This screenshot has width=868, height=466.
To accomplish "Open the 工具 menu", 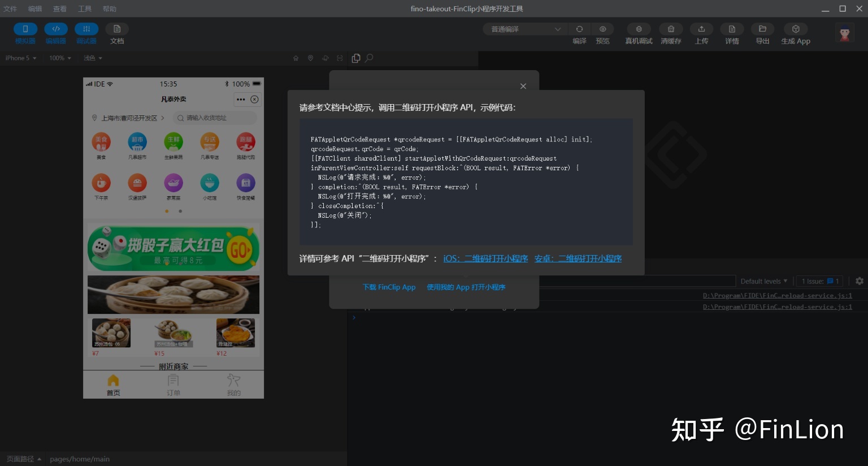I will pyautogui.click(x=85, y=9).
